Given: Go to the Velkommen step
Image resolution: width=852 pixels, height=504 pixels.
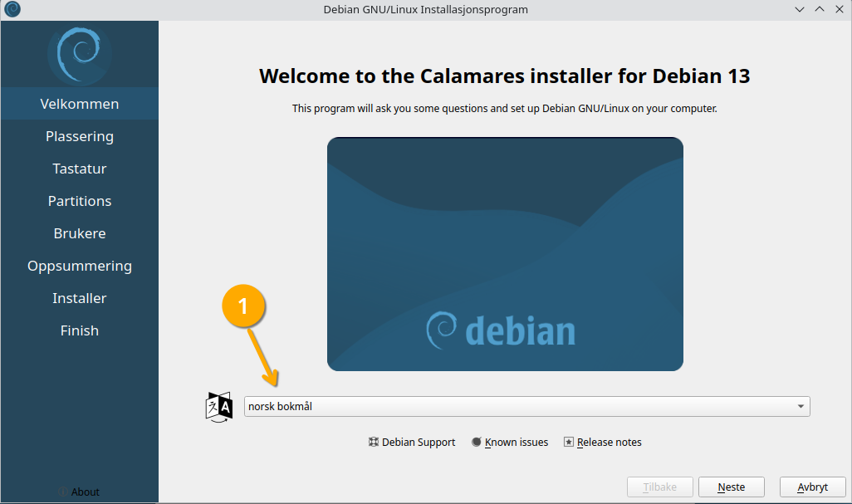Looking at the screenshot, I should (80, 104).
